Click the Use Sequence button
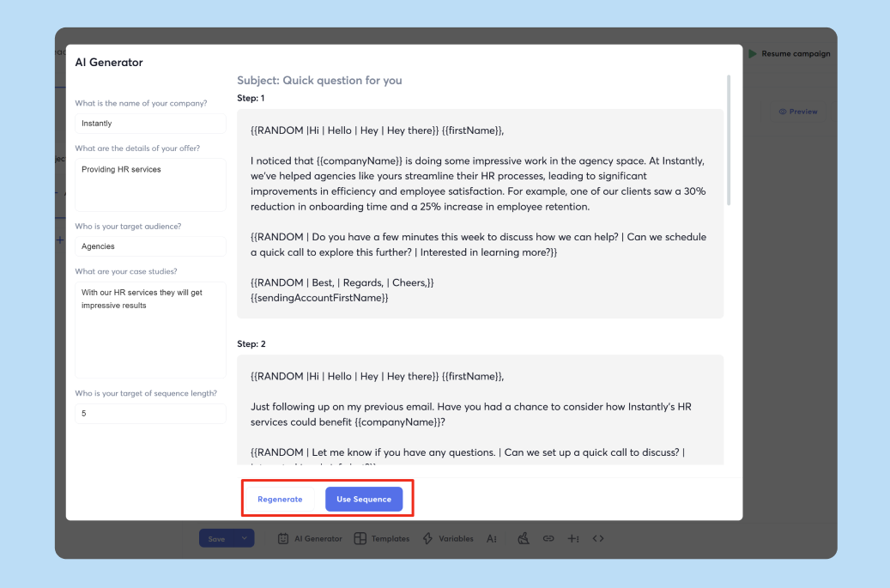Viewport: 890px width, 588px height. (x=364, y=499)
